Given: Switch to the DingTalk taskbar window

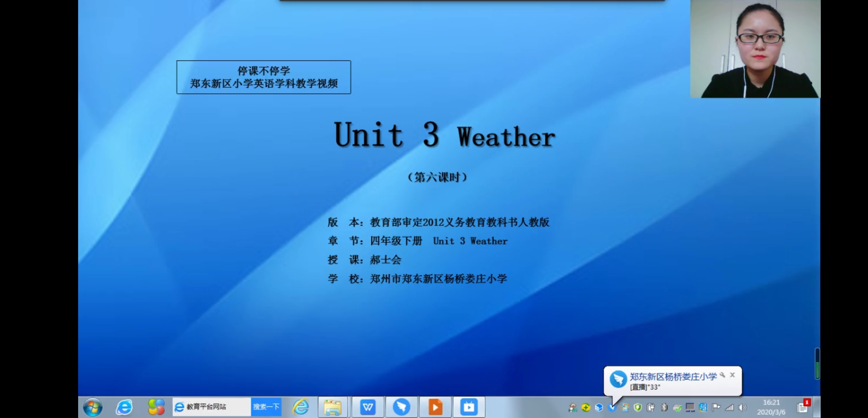Looking at the screenshot, I should [401, 407].
